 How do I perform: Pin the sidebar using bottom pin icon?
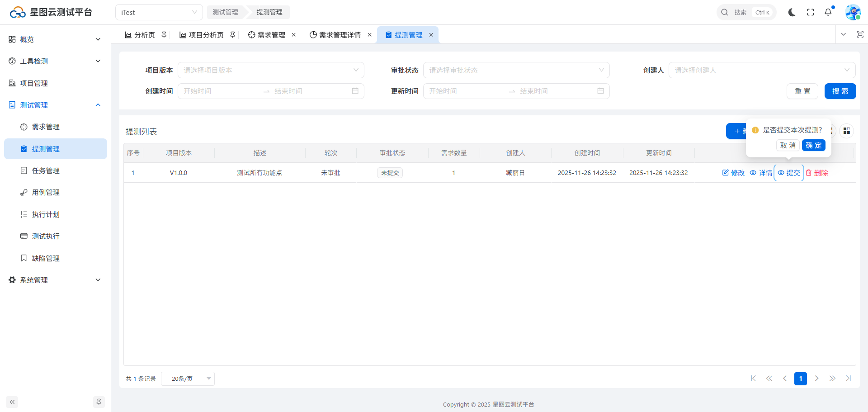99,402
